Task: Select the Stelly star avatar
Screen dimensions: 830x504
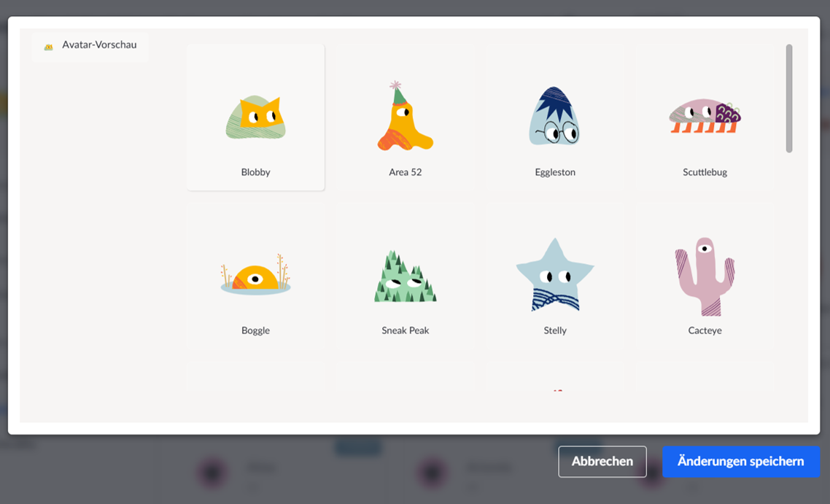Action: [x=555, y=274]
